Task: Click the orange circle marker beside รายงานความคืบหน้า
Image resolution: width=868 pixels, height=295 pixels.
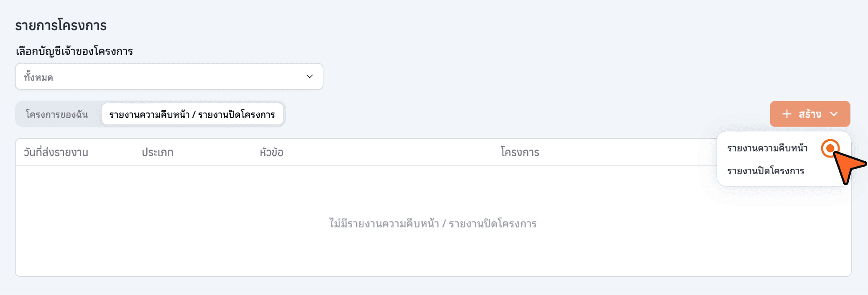Action: point(830,148)
